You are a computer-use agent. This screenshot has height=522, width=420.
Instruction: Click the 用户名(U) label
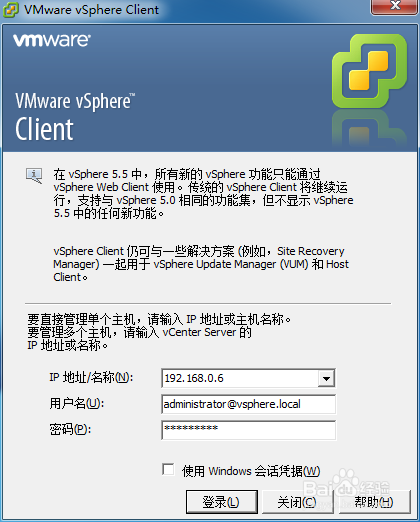(x=77, y=404)
